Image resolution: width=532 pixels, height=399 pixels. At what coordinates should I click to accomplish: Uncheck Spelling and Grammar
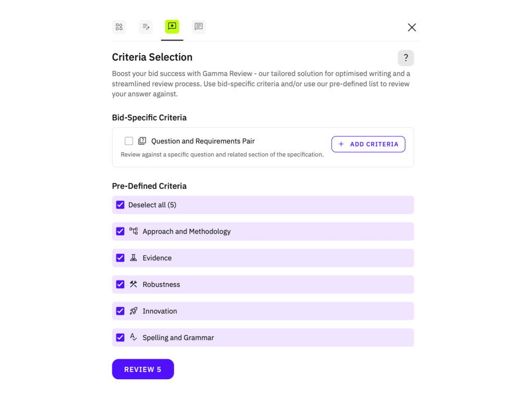pyautogui.click(x=120, y=337)
